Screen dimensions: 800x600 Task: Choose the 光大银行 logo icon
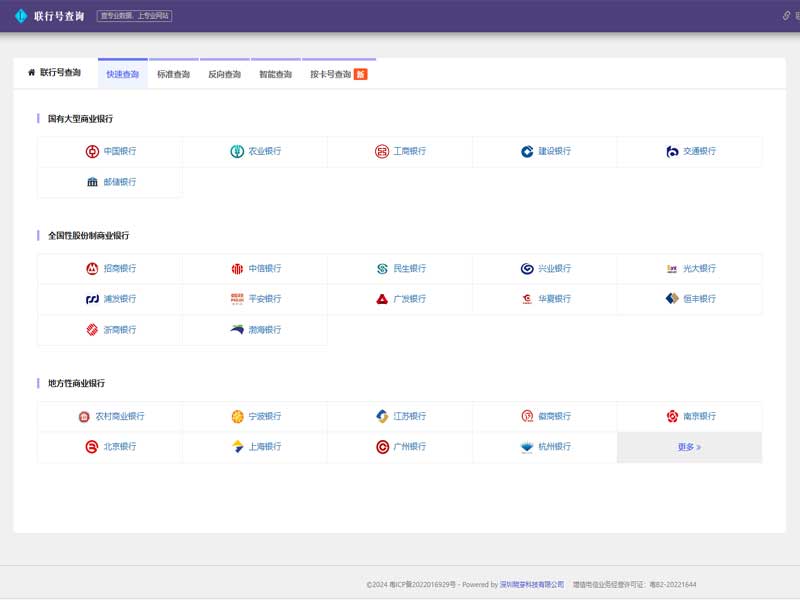tap(672, 268)
